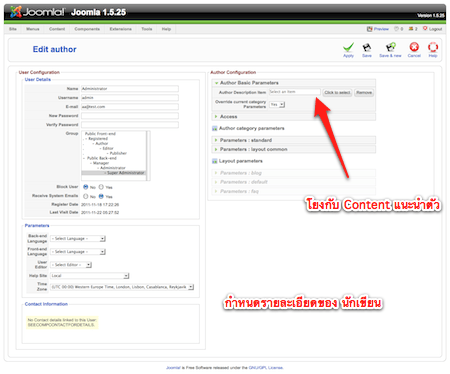
Task: Open the Components menu
Action: tap(87, 29)
